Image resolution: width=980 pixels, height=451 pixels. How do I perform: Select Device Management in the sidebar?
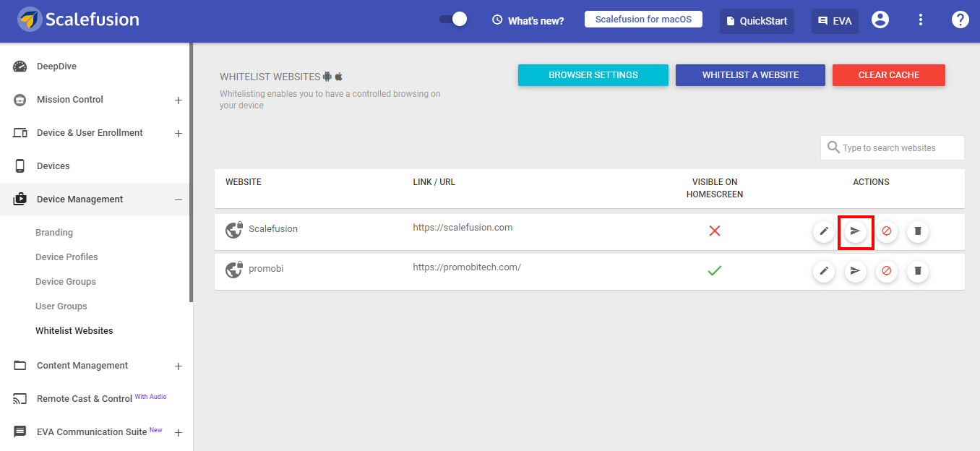click(80, 199)
